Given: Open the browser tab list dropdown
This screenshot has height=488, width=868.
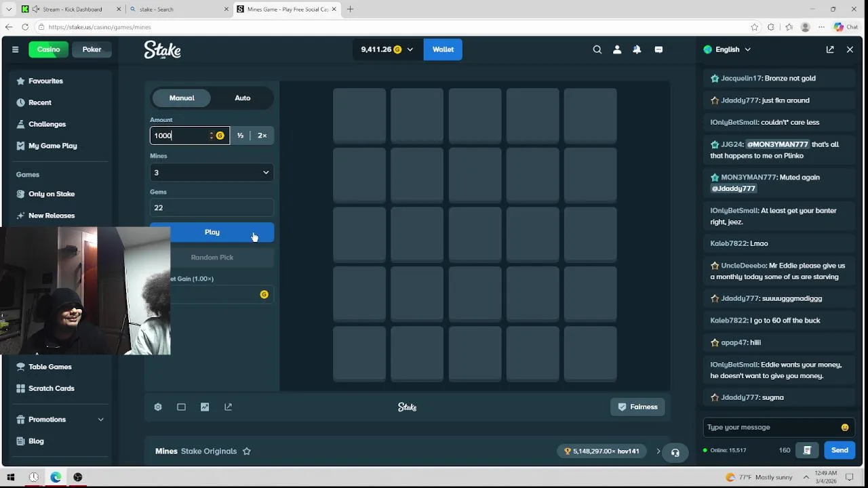Looking at the screenshot, I should pyautogui.click(x=9, y=9).
